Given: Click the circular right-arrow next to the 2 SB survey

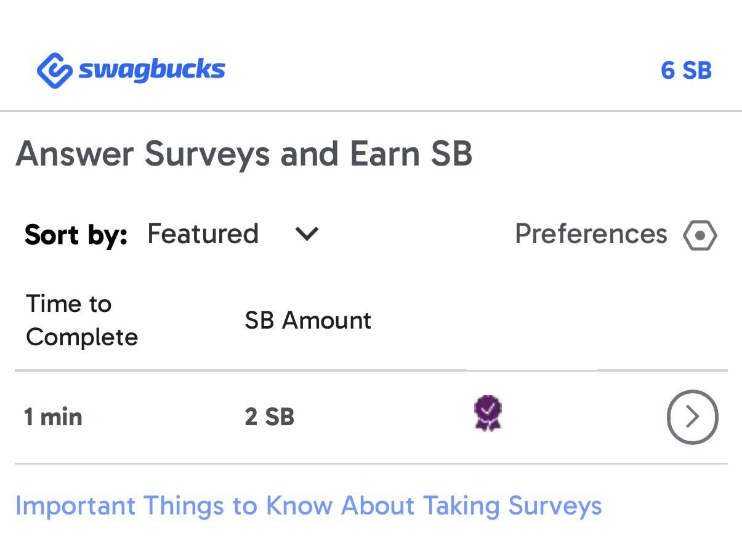Looking at the screenshot, I should click(692, 417).
